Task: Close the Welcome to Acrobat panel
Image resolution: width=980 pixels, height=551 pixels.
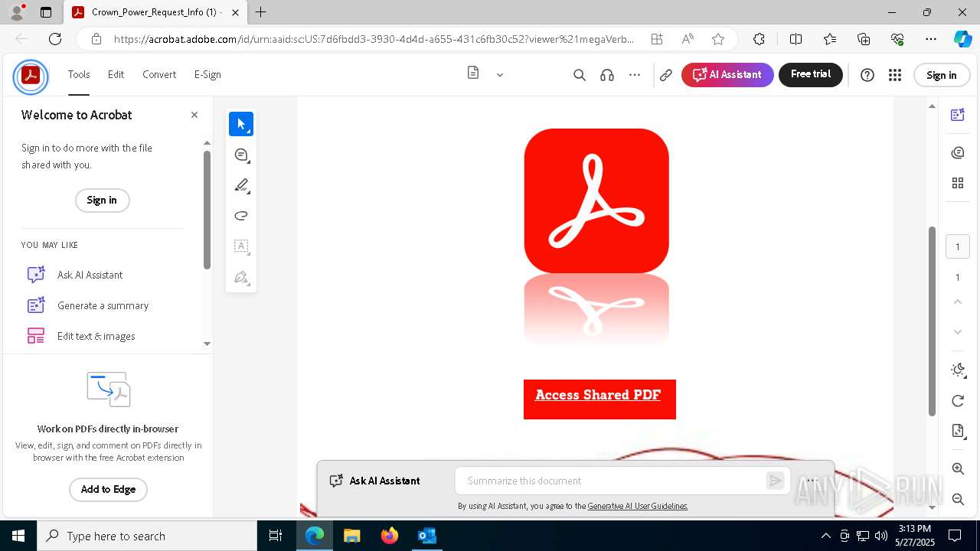Action: click(x=194, y=115)
